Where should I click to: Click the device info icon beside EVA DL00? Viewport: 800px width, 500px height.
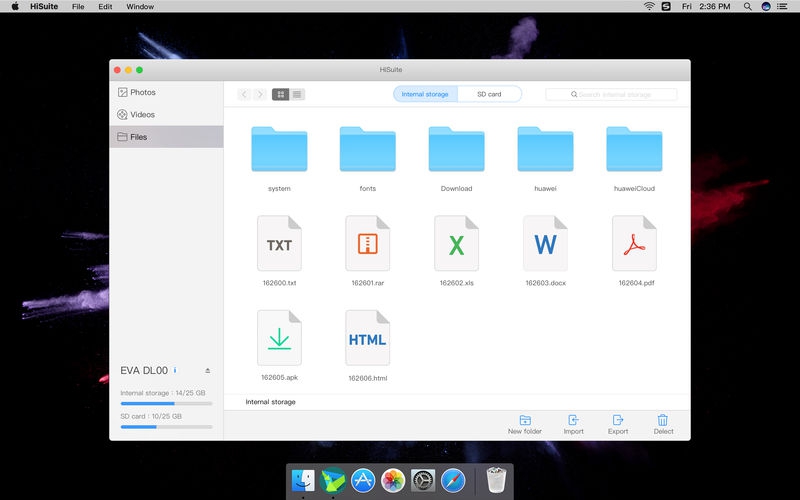pyautogui.click(x=175, y=370)
